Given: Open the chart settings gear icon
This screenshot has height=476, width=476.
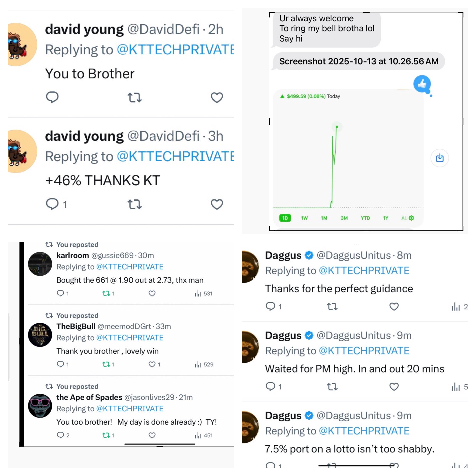Looking at the screenshot, I should click(411, 218).
